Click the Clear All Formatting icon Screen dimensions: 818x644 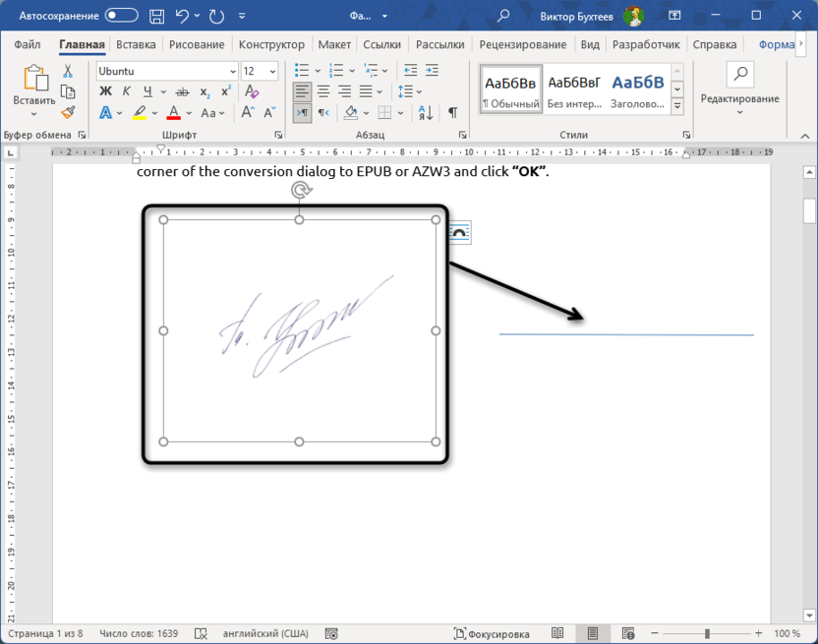coord(253,91)
